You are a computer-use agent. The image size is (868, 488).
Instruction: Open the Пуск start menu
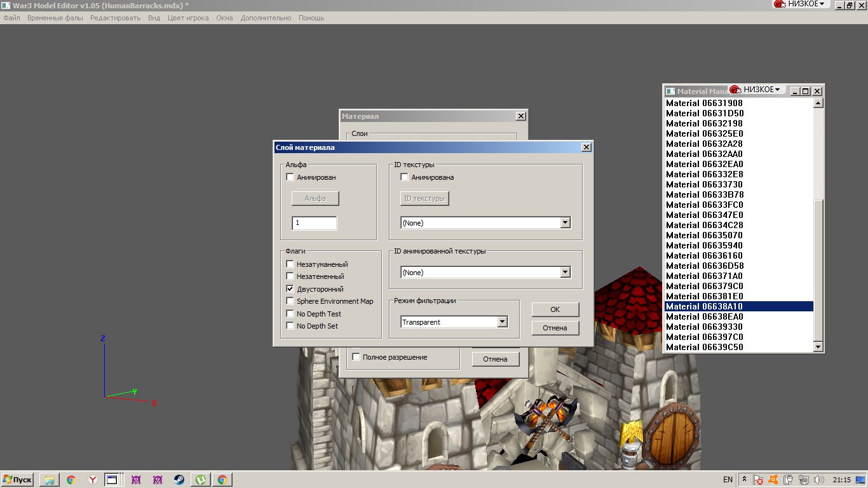[18, 480]
